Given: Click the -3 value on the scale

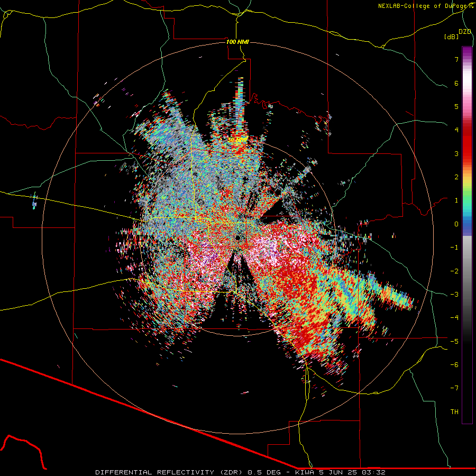Looking at the screenshot, I should [454, 295].
